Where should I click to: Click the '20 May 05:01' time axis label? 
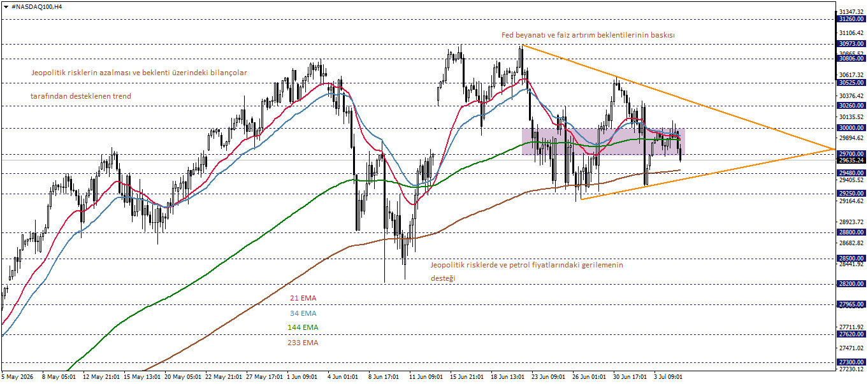tap(182, 376)
